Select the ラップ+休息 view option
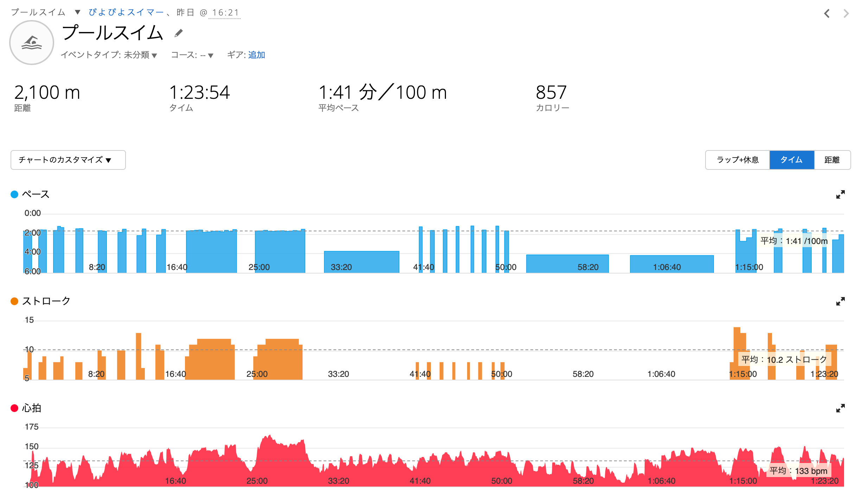868x502 pixels. pyautogui.click(x=738, y=160)
